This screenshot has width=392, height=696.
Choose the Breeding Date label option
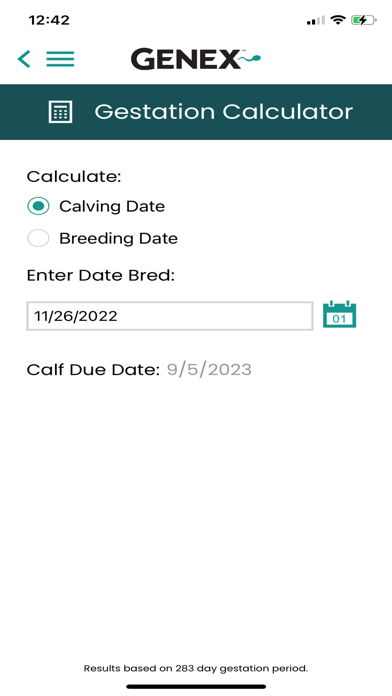(119, 238)
